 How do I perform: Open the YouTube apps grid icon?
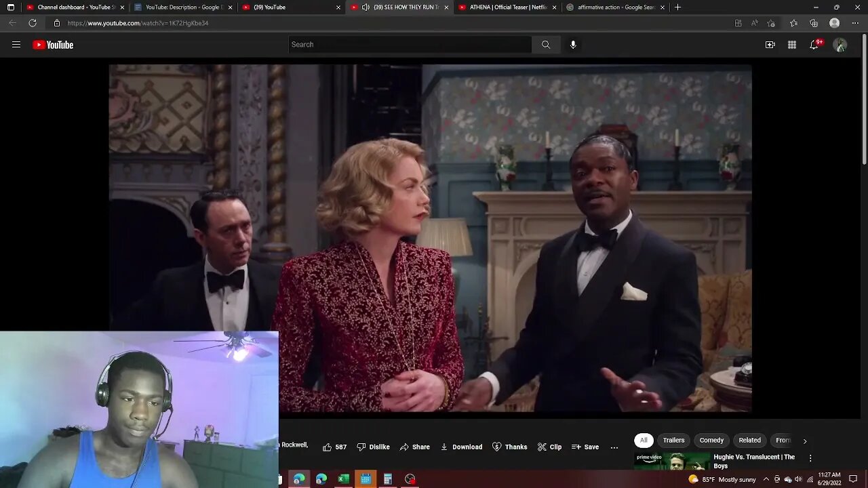tap(792, 45)
